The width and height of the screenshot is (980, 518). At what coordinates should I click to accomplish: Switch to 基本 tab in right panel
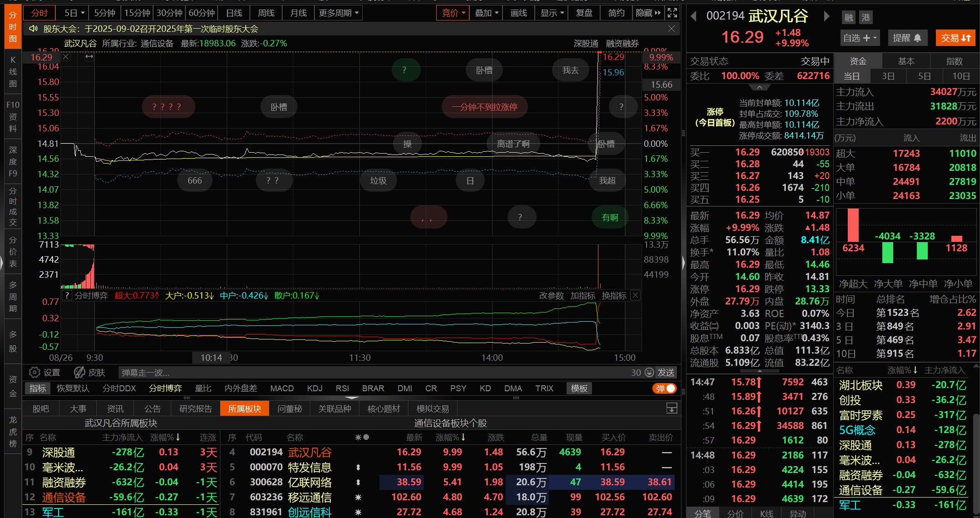(906, 61)
